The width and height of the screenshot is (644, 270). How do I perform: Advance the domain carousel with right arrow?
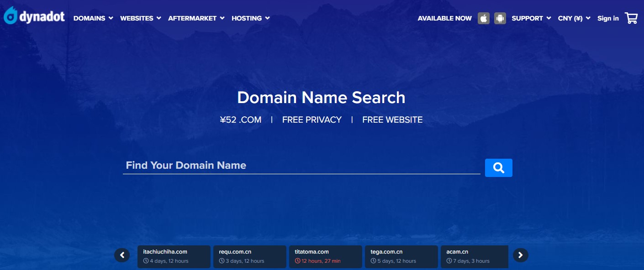click(x=520, y=255)
